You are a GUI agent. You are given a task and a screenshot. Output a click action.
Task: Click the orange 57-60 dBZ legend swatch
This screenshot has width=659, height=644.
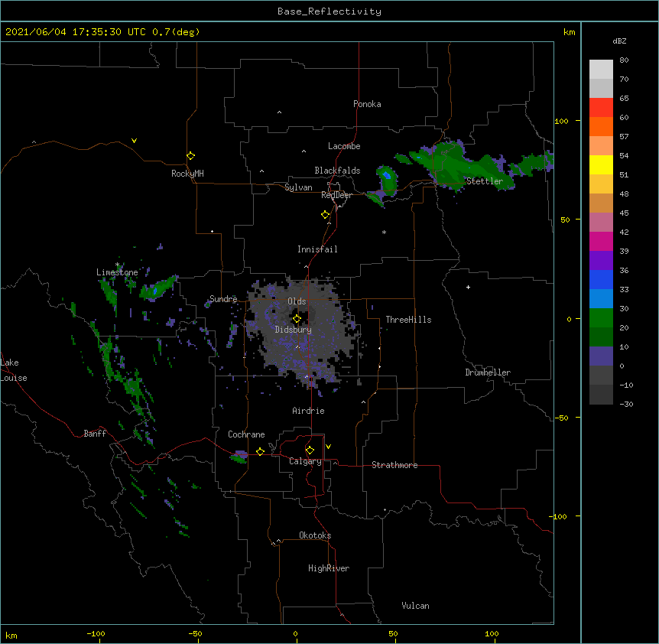pyautogui.click(x=601, y=126)
